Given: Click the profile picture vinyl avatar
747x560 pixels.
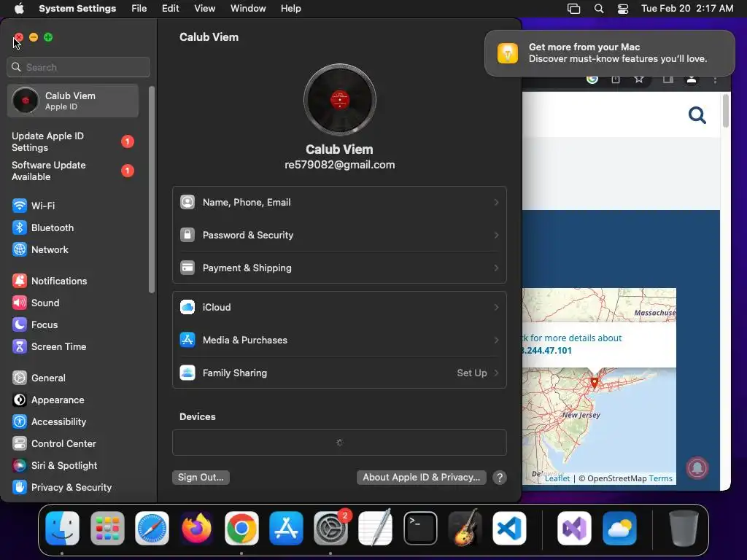Looking at the screenshot, I should click(x=340, y=100).
